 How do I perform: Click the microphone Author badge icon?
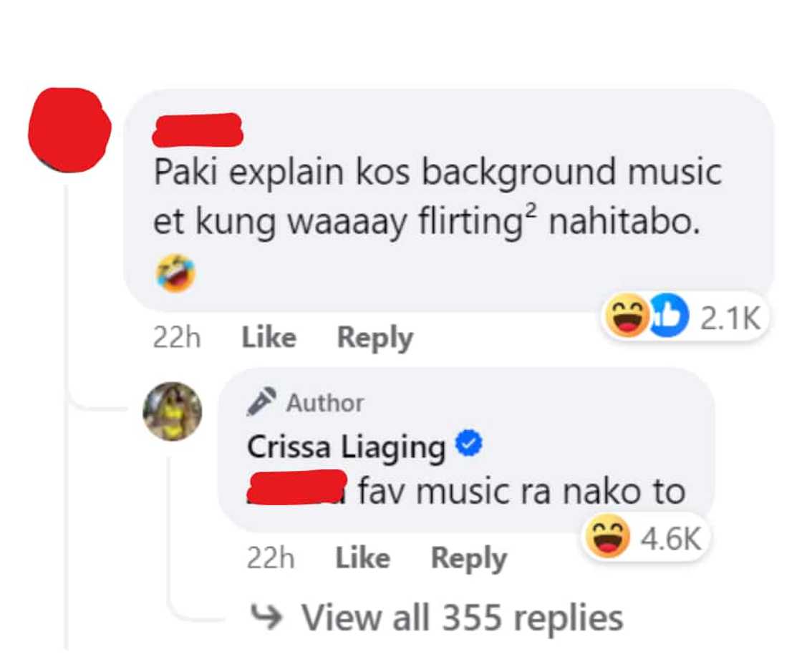point(261,402)
